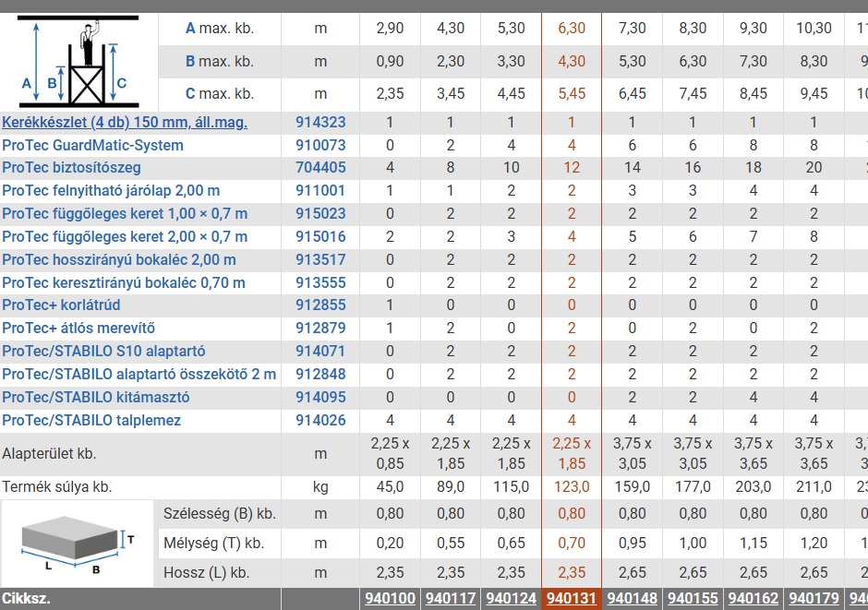Click highlighted weight value 123,0

[x=572, y=487]
